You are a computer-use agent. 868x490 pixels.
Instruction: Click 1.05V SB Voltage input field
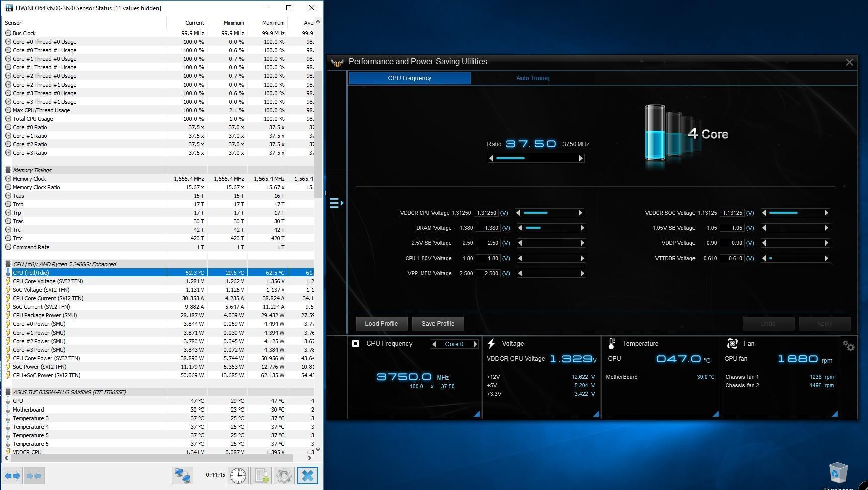(x=732, y=228)
